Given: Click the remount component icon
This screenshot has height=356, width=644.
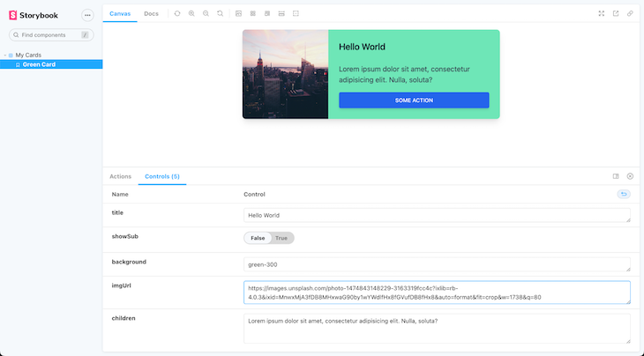Looking at the screenshot, I should point(177,14).
